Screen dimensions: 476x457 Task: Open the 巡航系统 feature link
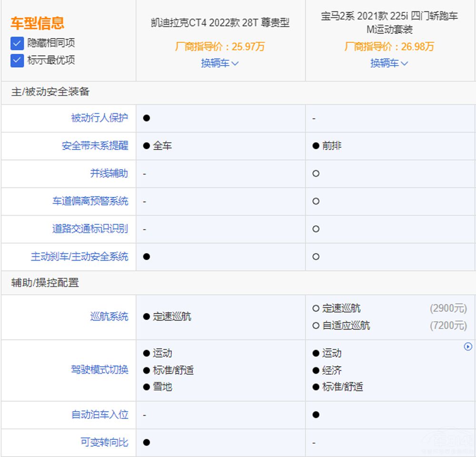109,317
